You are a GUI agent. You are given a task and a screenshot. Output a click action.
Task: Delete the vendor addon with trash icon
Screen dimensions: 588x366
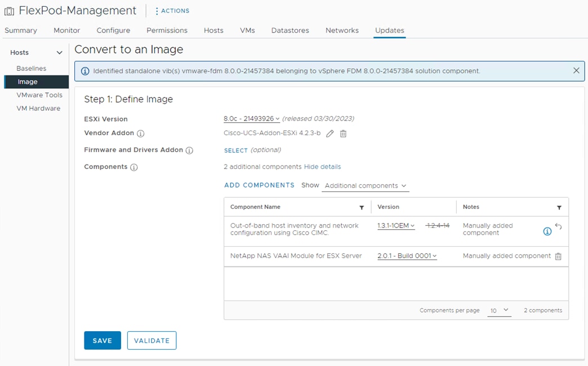pyautogui.click(x=343, y=133)
